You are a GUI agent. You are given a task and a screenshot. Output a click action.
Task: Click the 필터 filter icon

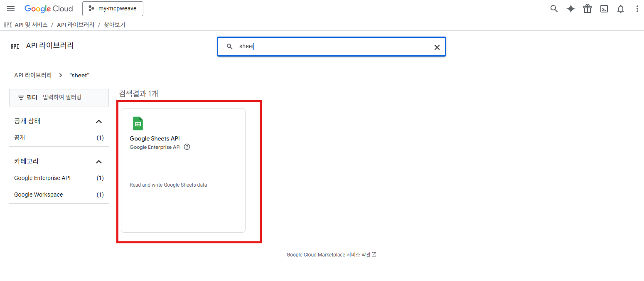(21, 97)
